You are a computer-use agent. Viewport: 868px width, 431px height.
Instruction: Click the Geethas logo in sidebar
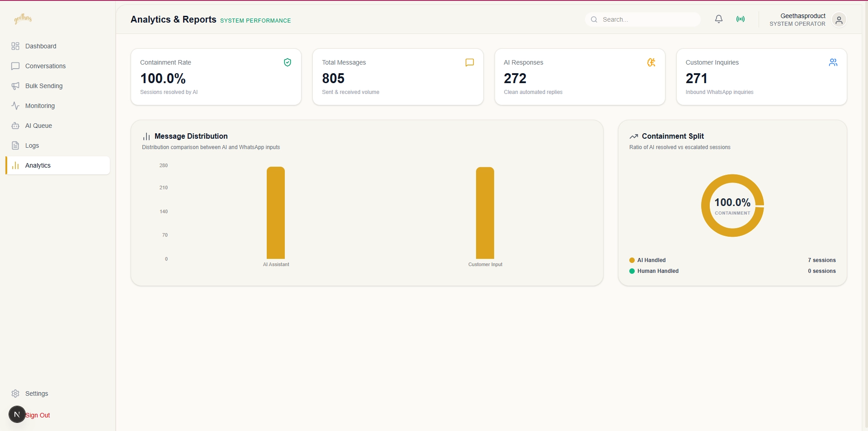(23, 19)
